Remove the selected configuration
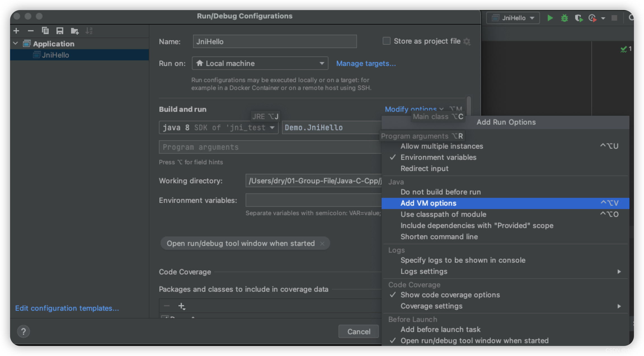 [x=31, y=31]
